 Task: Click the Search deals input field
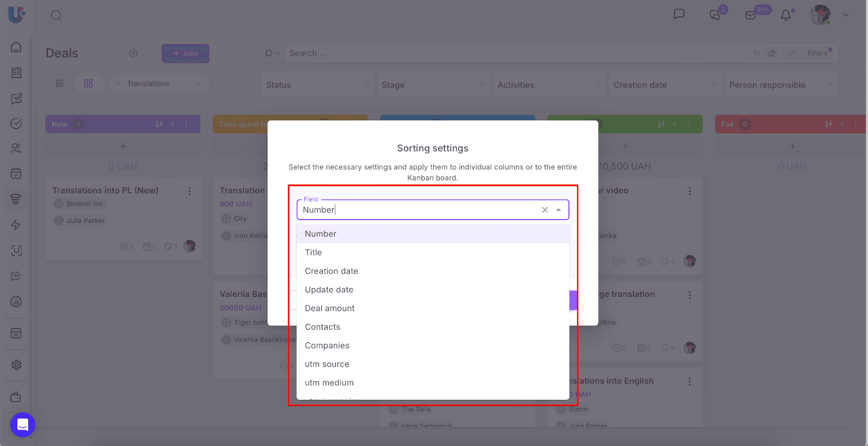(x=515, y=53)
